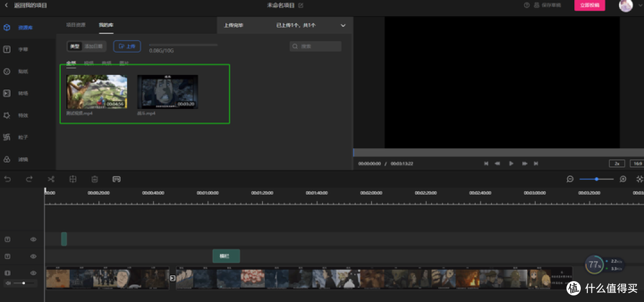Hide the first subtitle track
This screenshot has height=302, width=644.
(33, 239)
